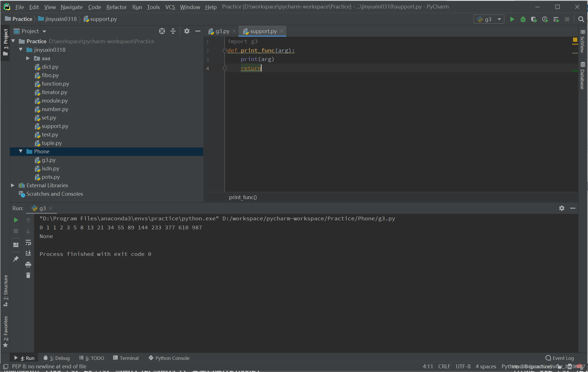
Task: Click the settings gear icon in Run panel
Action: tap(562, 208)
